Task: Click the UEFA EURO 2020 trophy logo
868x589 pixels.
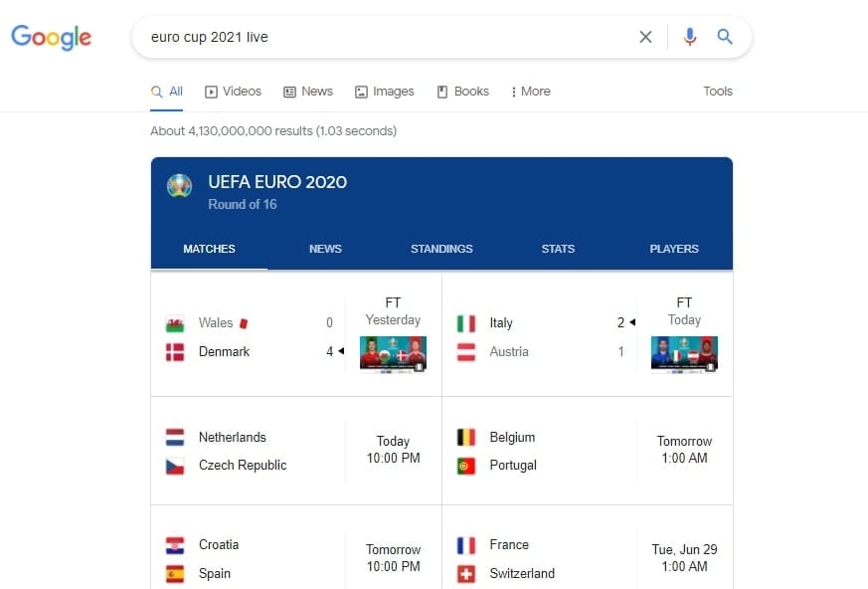Action: click(x=179, y=186)
